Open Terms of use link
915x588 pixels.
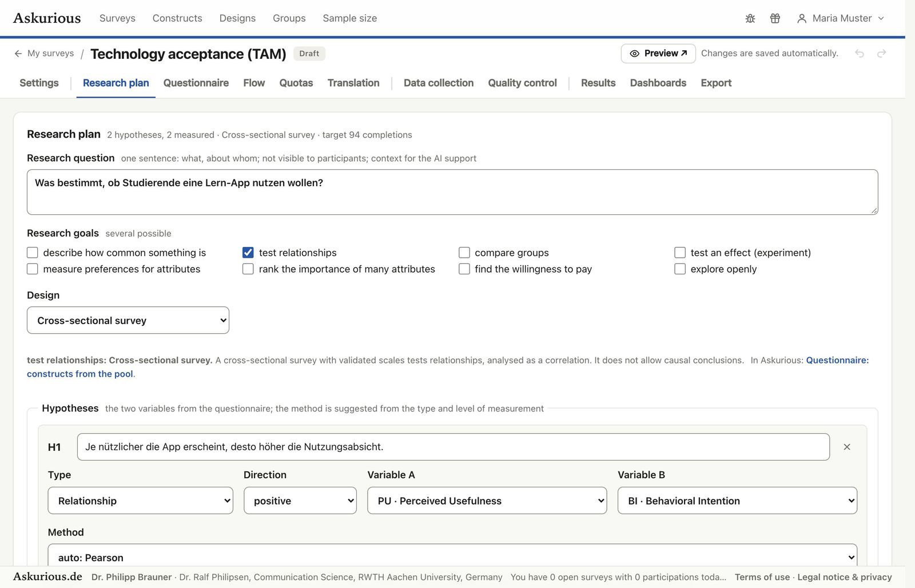(762, 577)
